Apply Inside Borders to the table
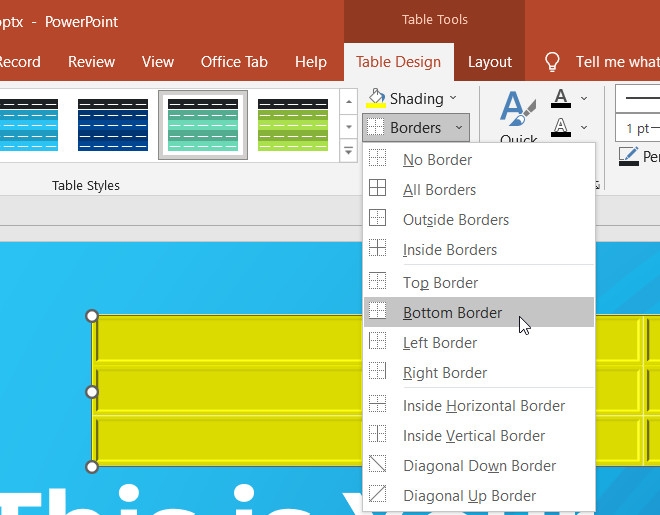 449,250
